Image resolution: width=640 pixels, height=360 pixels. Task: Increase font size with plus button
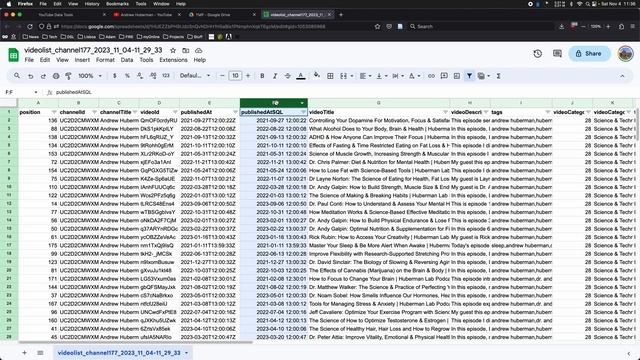point(248,76)
